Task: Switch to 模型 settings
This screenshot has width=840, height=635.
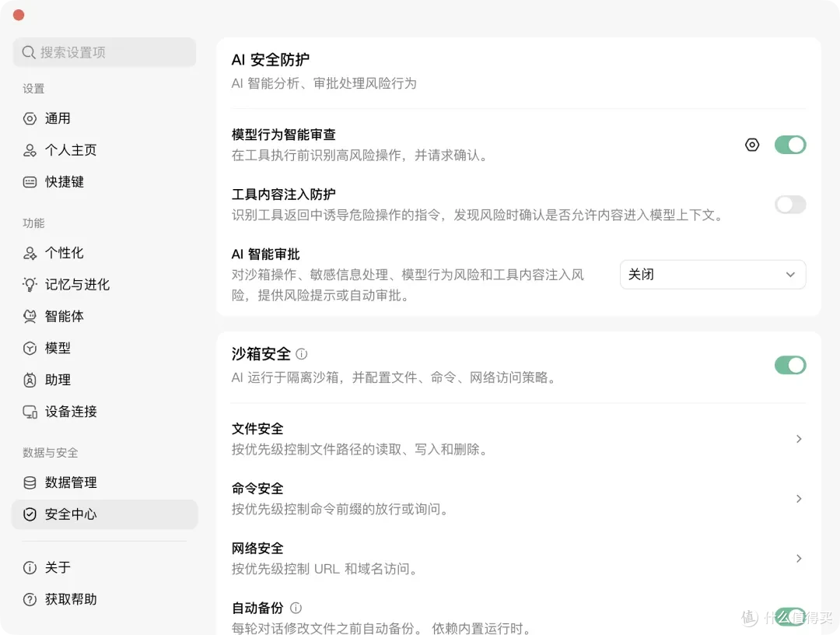Action: (104, 349)
